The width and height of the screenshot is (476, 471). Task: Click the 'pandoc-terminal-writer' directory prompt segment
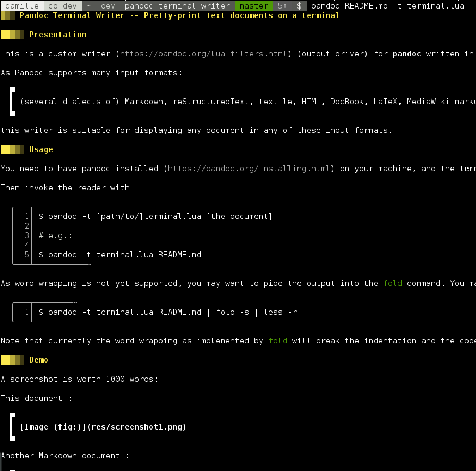tap(177, 6)
